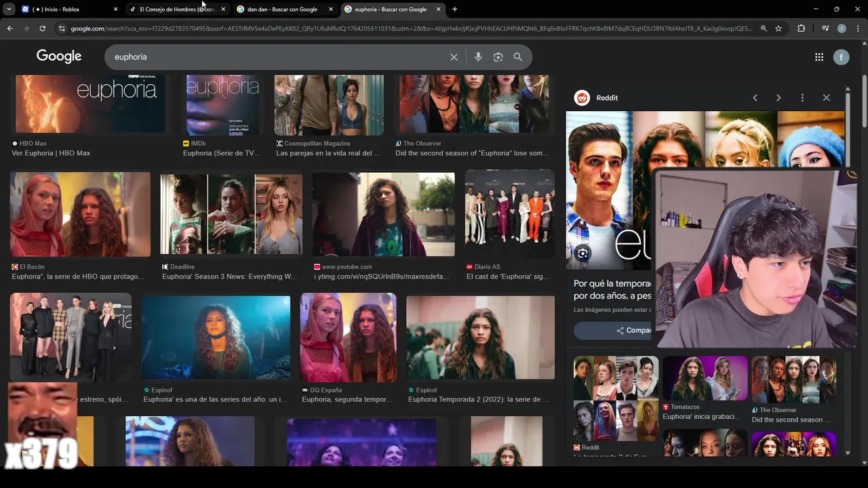This screenshot has width=868, height=488.
Task: Open The Observer related image in panel
Action: tap(793, 380)
